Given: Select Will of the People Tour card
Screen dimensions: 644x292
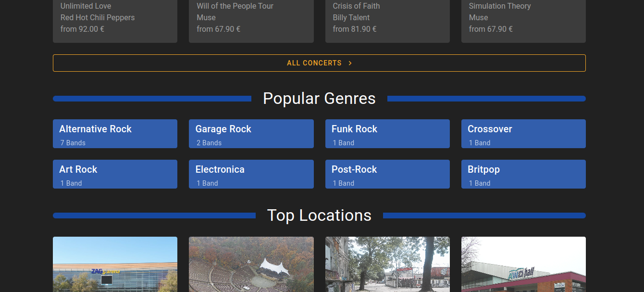Looking at the screenshot, I should [251, 19].
